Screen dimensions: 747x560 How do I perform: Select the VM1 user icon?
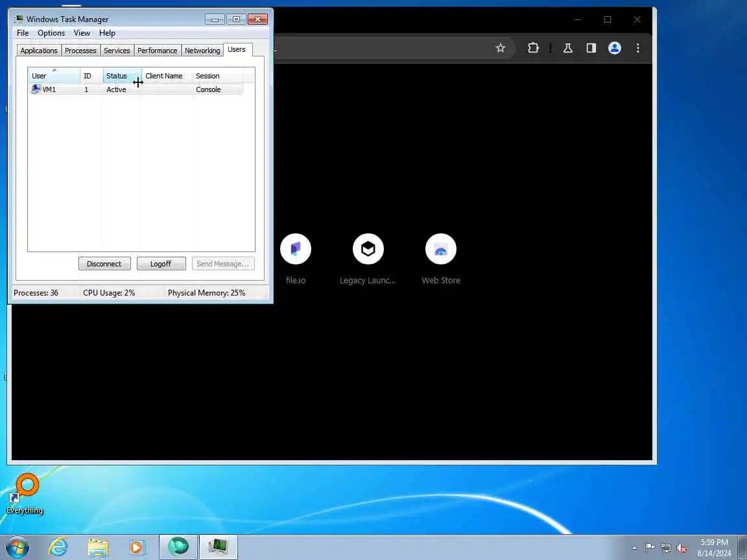click(x=36, y=89)
